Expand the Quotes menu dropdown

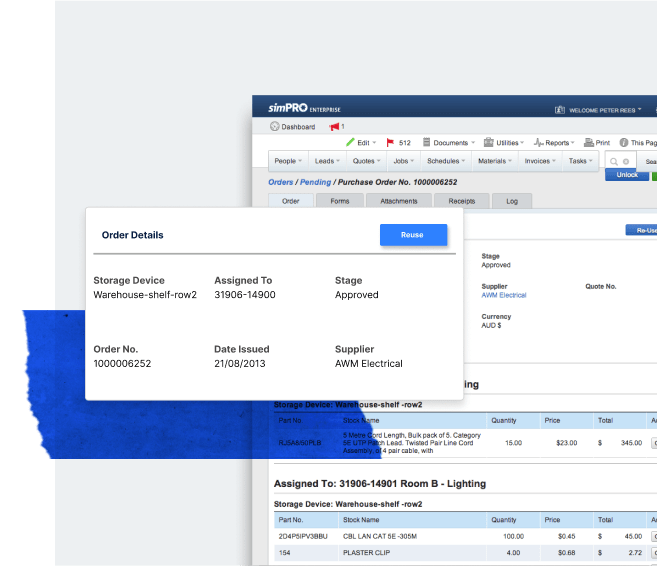[367, 161]
